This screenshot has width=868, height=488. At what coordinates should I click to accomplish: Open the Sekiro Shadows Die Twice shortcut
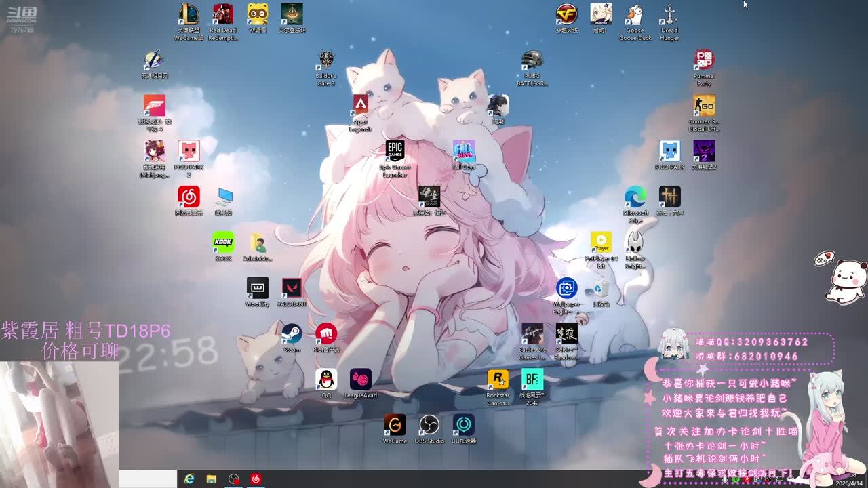567,342
